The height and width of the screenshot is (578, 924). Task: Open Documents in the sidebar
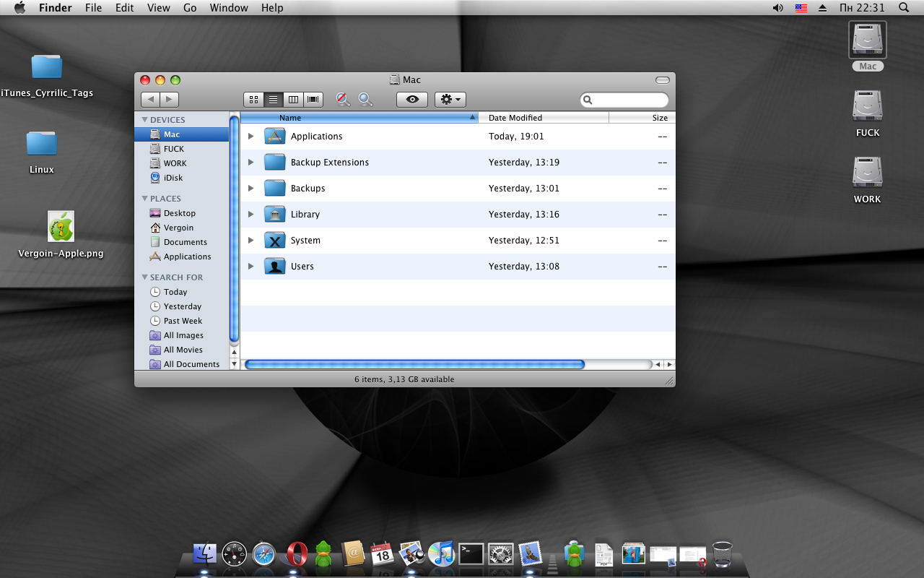coord(182,242)
